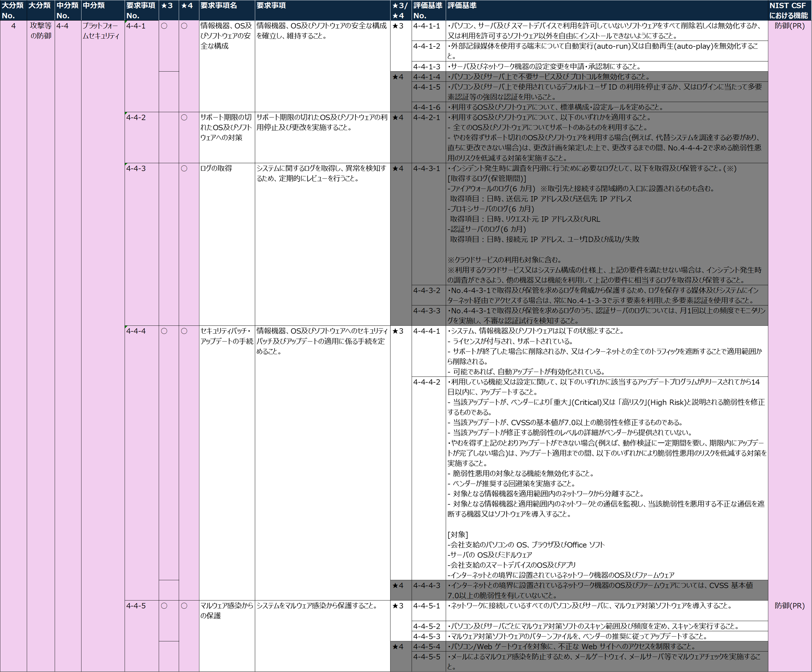Click the ○ in ★3 column for 4-4-5
This screenshot has width=812, height=672.
pyautogui.click(x=164, y=605)
